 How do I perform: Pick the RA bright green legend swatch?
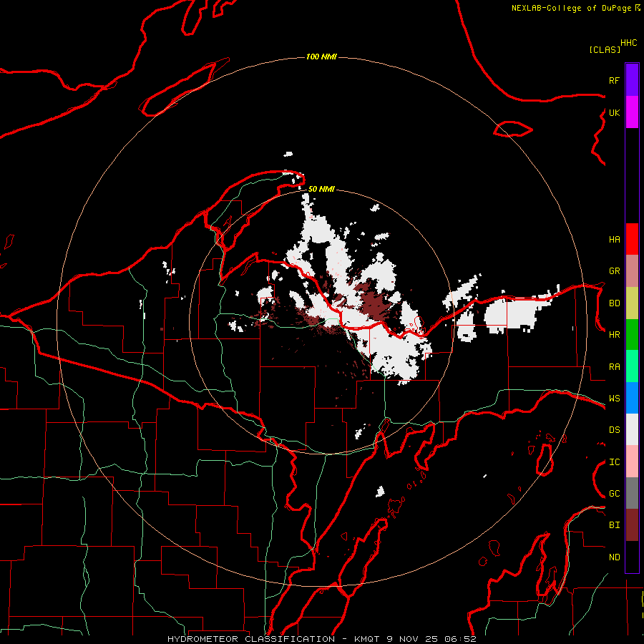(x=632, y=366)
